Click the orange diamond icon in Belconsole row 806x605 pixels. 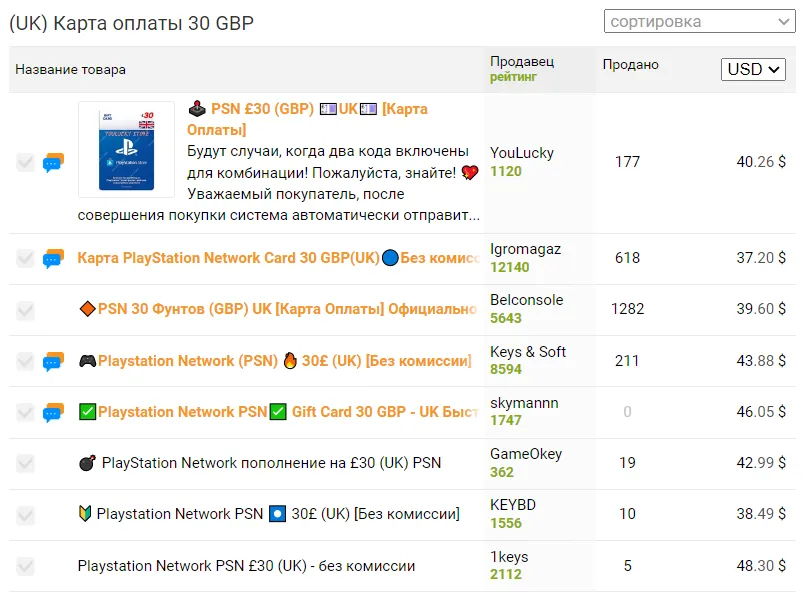click(x=88, y=309)
